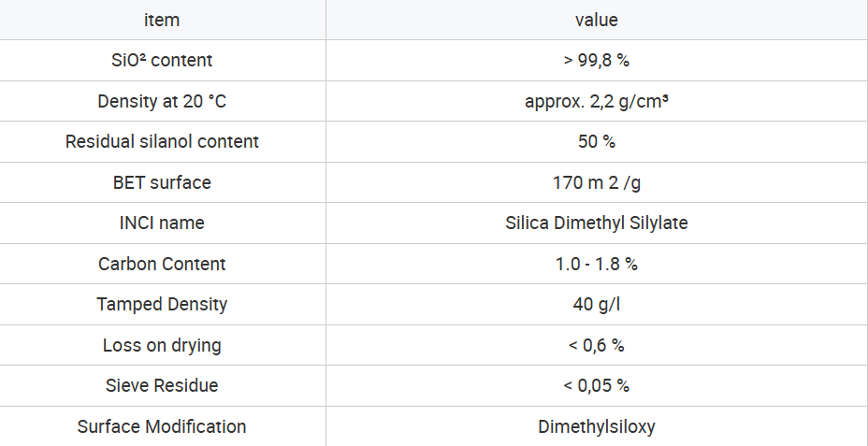The width and height of the screenshot is (868, 446).
Task: Click the 'Sieve Residue' label
Action: (x=162, y=385)
